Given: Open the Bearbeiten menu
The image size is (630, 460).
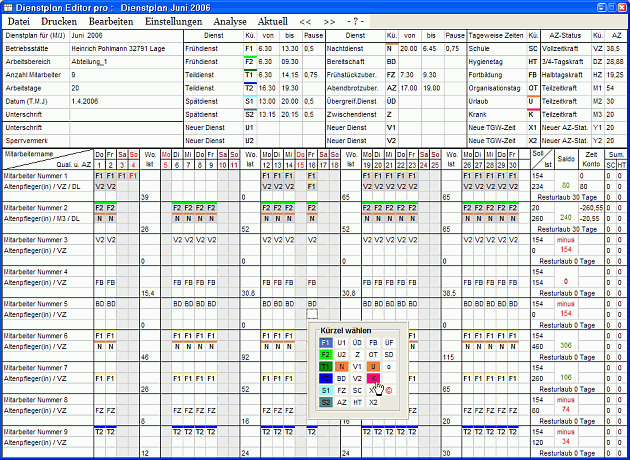Looking at the screenshot, I should 111,22.
